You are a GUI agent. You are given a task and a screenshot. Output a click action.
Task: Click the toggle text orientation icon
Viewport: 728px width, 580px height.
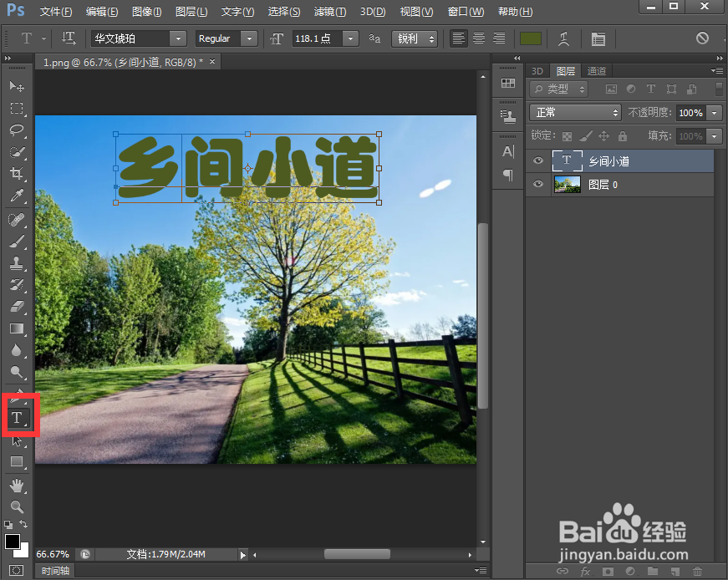pos(69,38)
